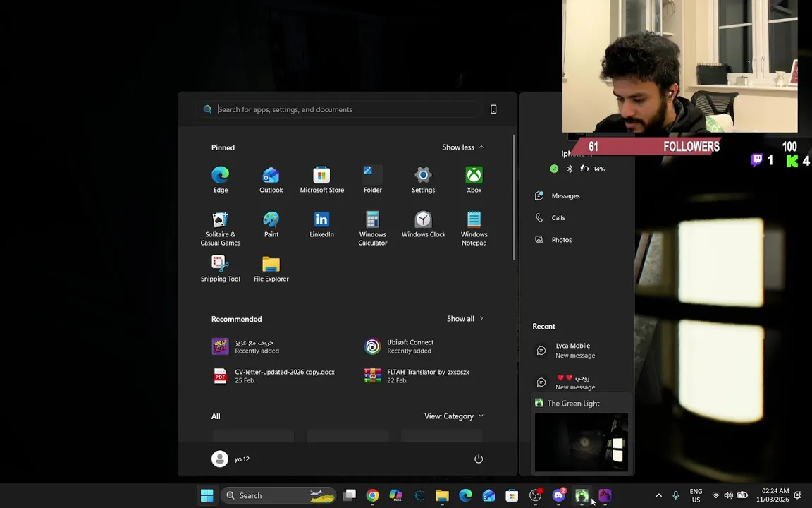Open phone Calls

point(550,218)
